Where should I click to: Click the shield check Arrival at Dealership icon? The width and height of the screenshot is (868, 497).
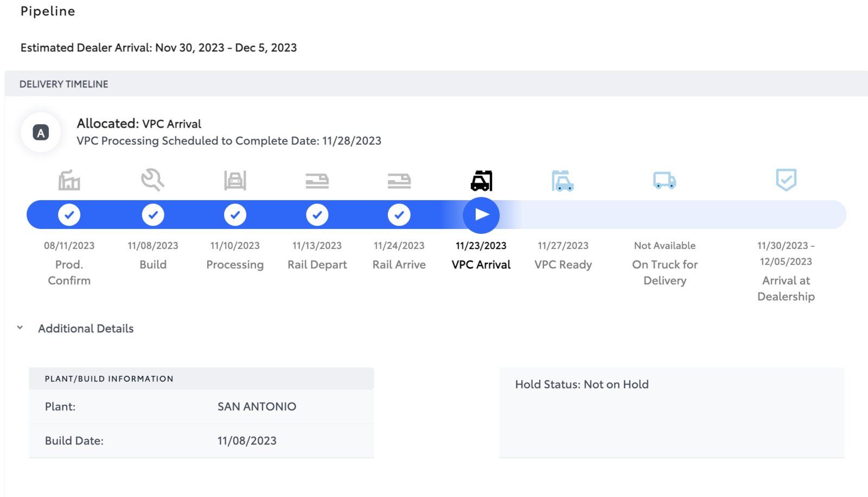click(x=786, y=180)
